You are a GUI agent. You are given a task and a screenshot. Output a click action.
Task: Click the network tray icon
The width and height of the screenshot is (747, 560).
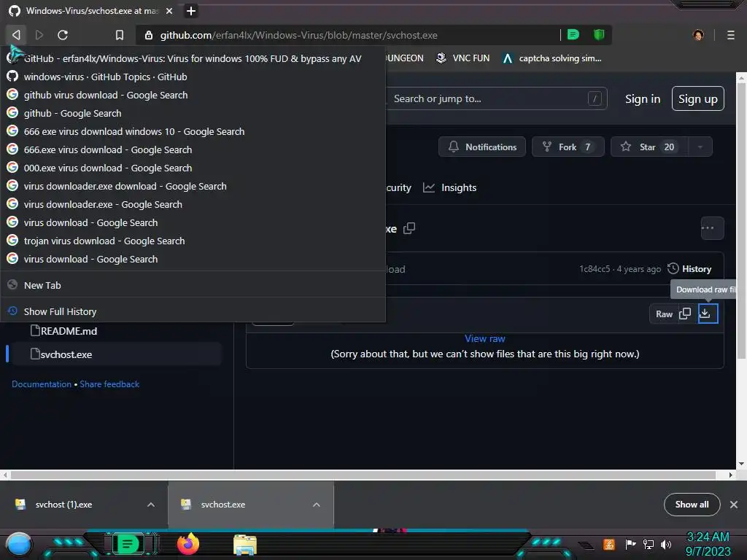tap(649, 544)
